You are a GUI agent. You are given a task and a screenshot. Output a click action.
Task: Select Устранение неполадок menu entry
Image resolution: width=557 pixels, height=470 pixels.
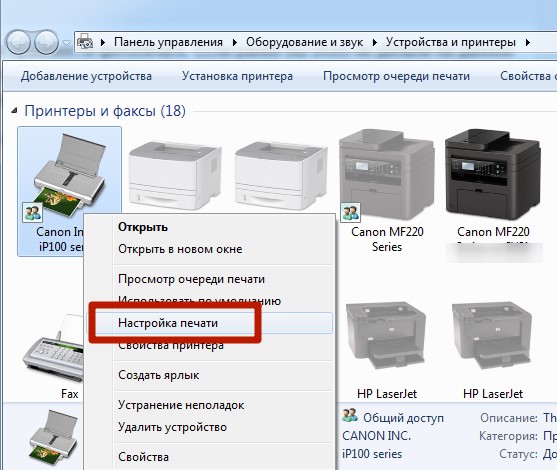click(x=181, y=405)
